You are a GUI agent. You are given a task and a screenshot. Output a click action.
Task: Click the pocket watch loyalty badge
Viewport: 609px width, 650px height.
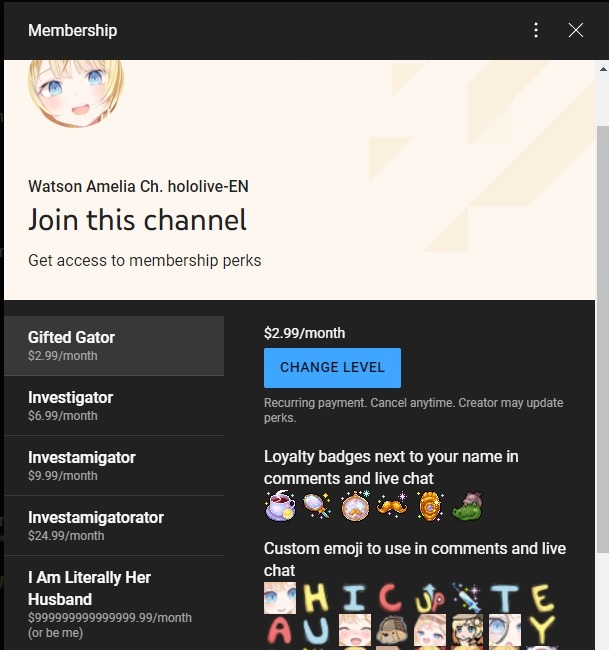point(355,506)
